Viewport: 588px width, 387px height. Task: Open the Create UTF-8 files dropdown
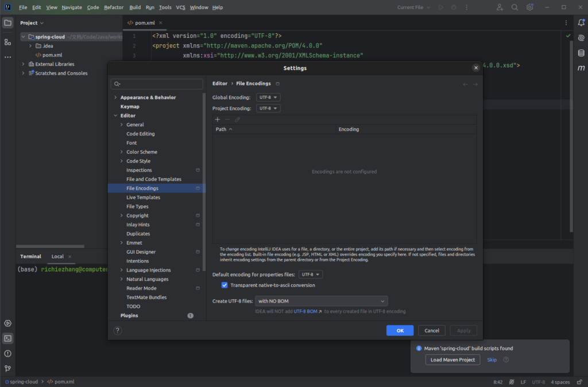[322, 301]
